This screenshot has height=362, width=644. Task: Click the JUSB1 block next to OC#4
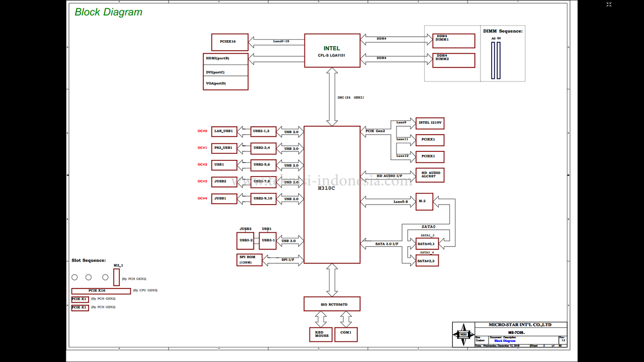click(224, 199)
